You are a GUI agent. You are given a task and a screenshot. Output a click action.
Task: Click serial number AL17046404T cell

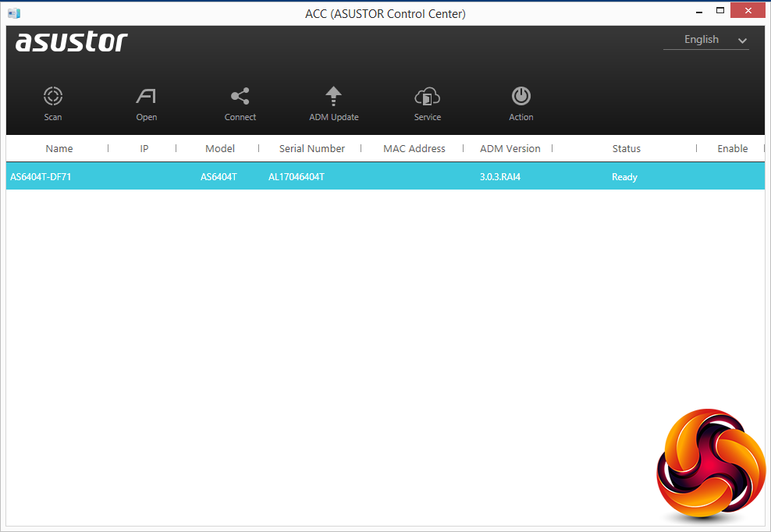click(x=296, y=177)
